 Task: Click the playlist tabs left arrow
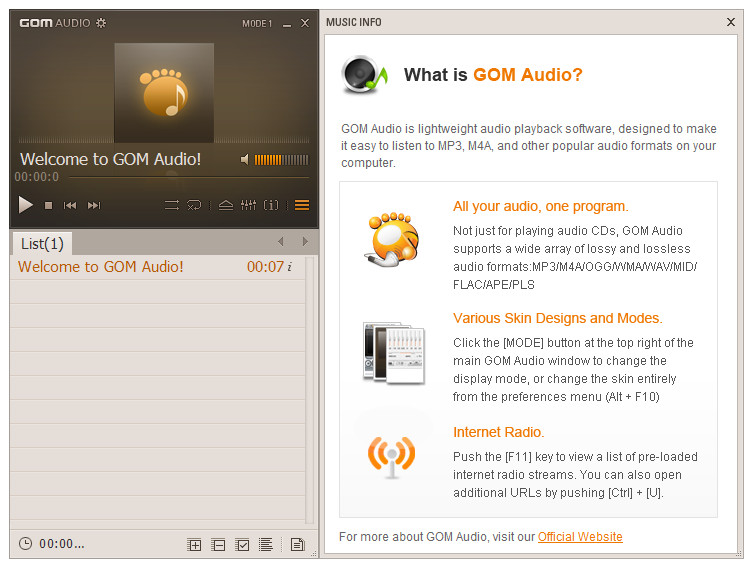coord(281,241)
